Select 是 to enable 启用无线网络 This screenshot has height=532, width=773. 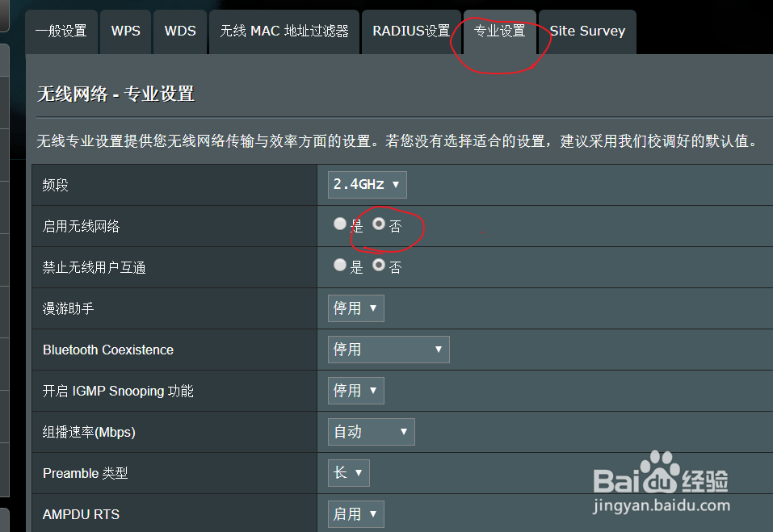pos(340,224)
